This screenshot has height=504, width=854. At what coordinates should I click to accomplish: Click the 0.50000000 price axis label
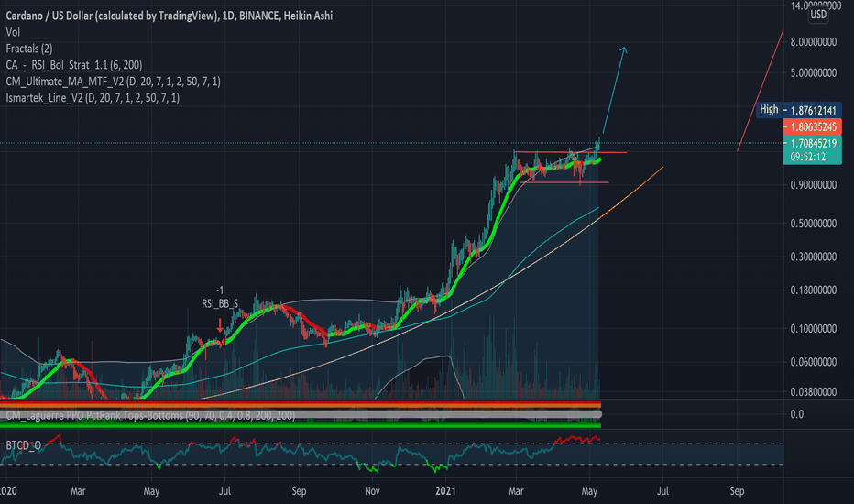813,224
